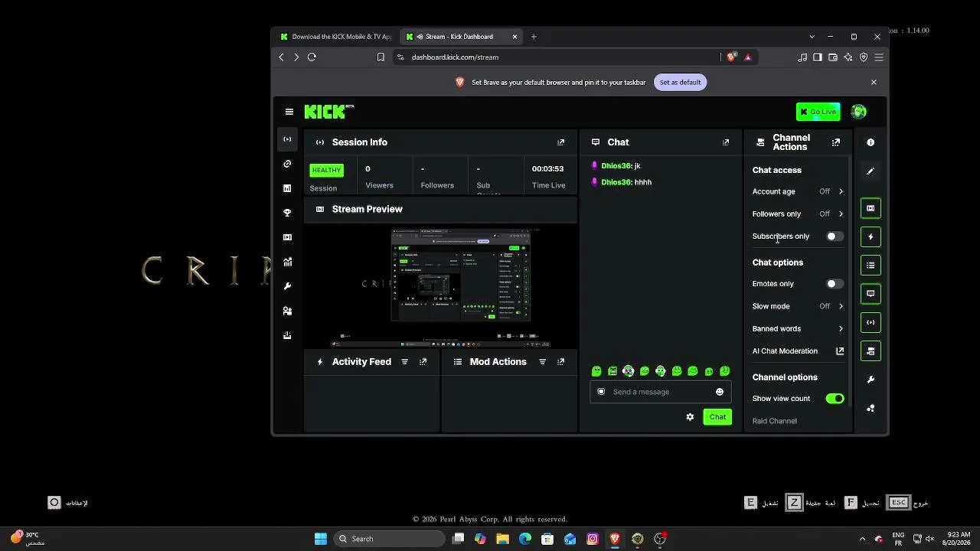Image resolution: width=980 pixels, height=551 pixels.
Task: Toggle the Stream Preview widget in the right toolbar
Action: point(871,208)
